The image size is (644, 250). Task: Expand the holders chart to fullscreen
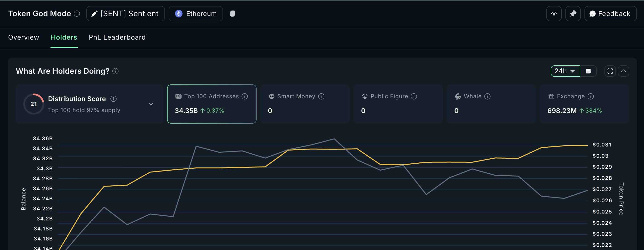click(x=610, y=71)
